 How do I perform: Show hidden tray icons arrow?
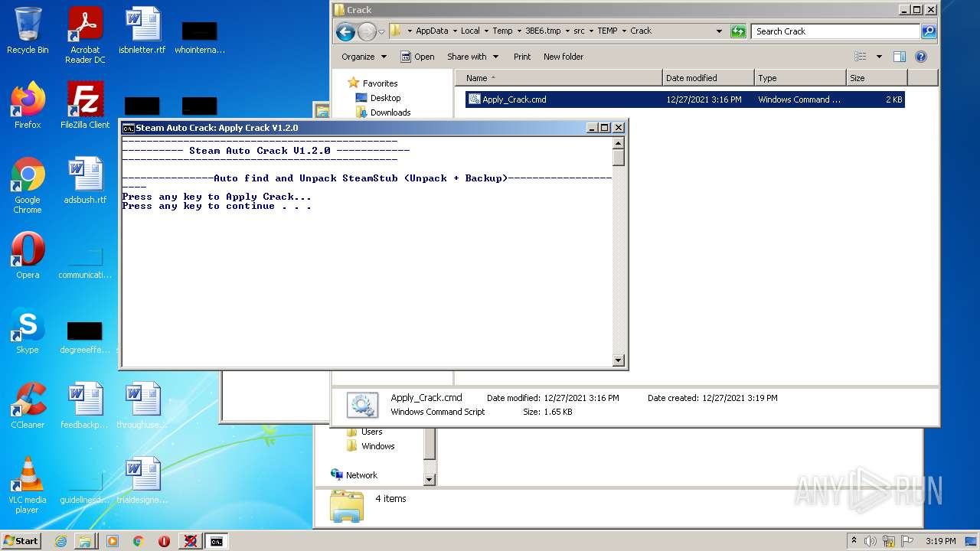coord(854,541)
